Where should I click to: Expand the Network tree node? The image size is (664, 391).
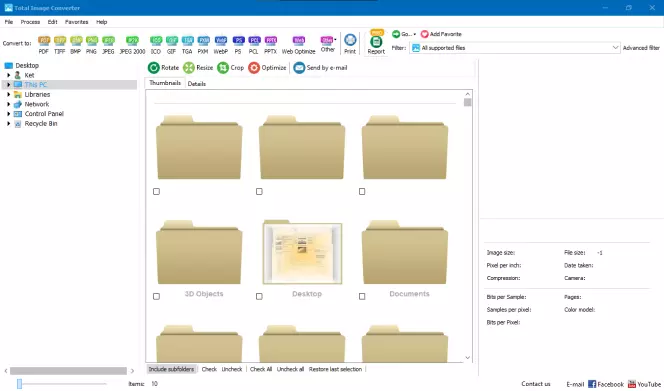click(x=8, y=104)
